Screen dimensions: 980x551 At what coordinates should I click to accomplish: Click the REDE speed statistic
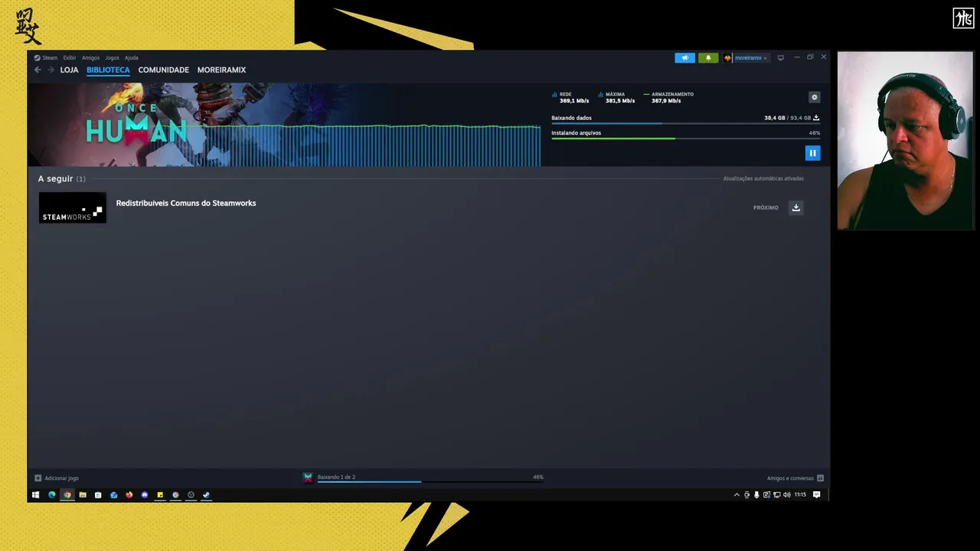[570, 97]
